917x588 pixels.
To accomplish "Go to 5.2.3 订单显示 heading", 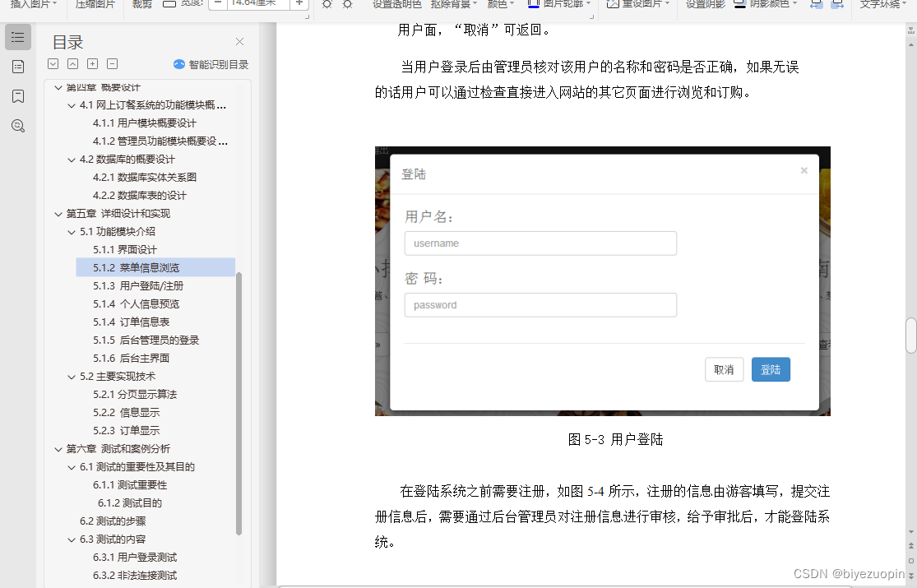I will [x=127, y=431].
